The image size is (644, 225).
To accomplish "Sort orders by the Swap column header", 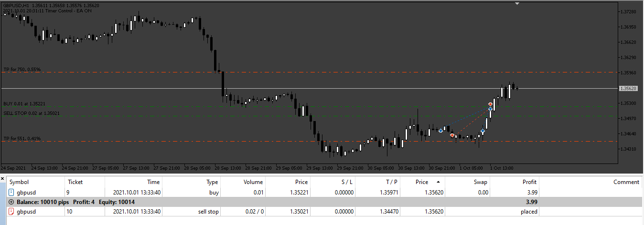I will coord(481,182).
